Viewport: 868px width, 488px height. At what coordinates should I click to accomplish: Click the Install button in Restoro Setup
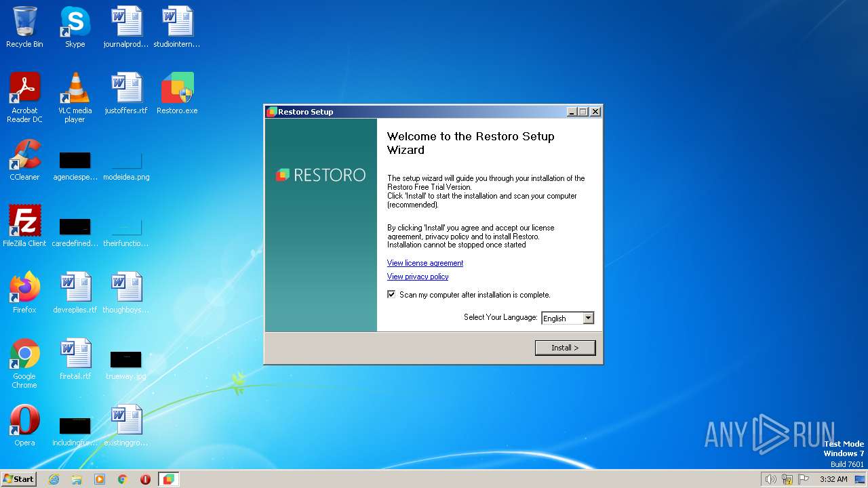click(x=565, y=348)
